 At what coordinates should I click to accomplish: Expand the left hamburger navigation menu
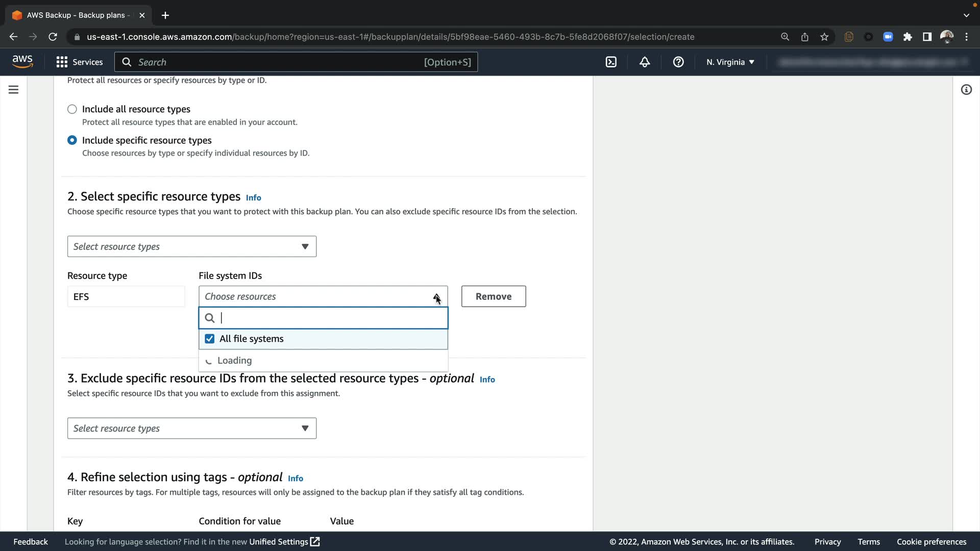click(14, 90)
